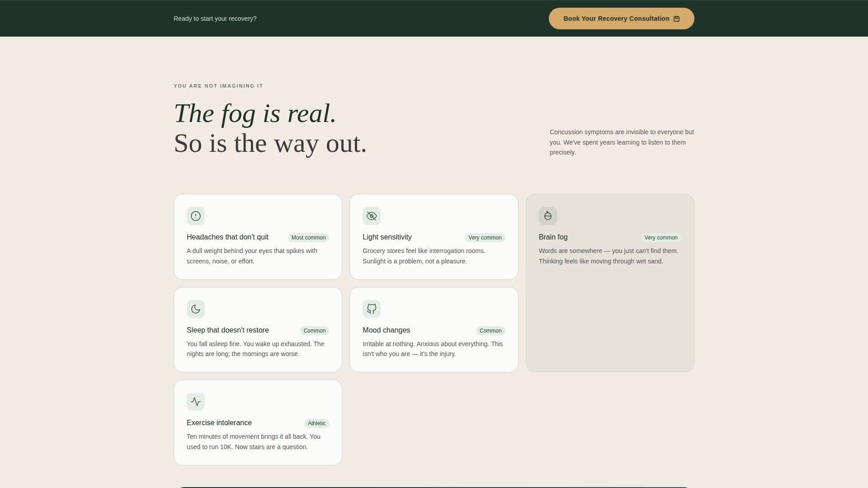Click the pulse icon for exercise intolerance
The image size is (868, 488).
(x=195, y=401)
